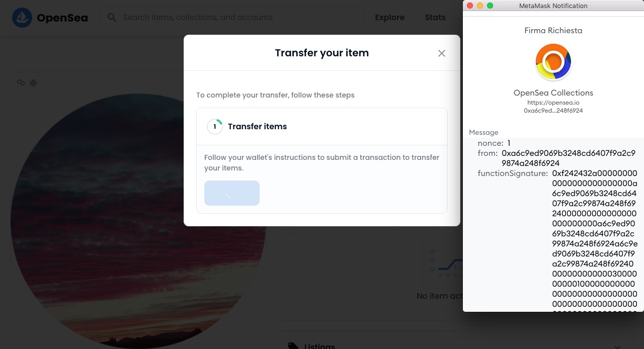
Task: Close the Transfer your item dialog
Action: tap(442, 53)
